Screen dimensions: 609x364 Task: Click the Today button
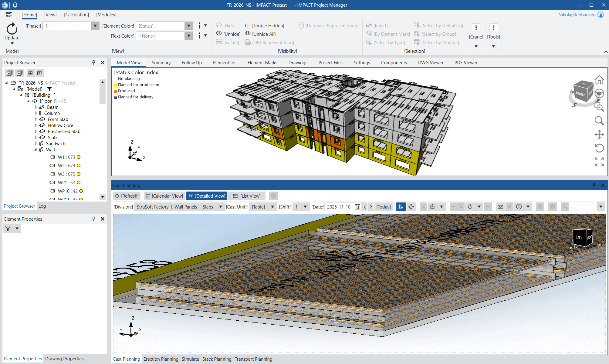tap(383, 207)
